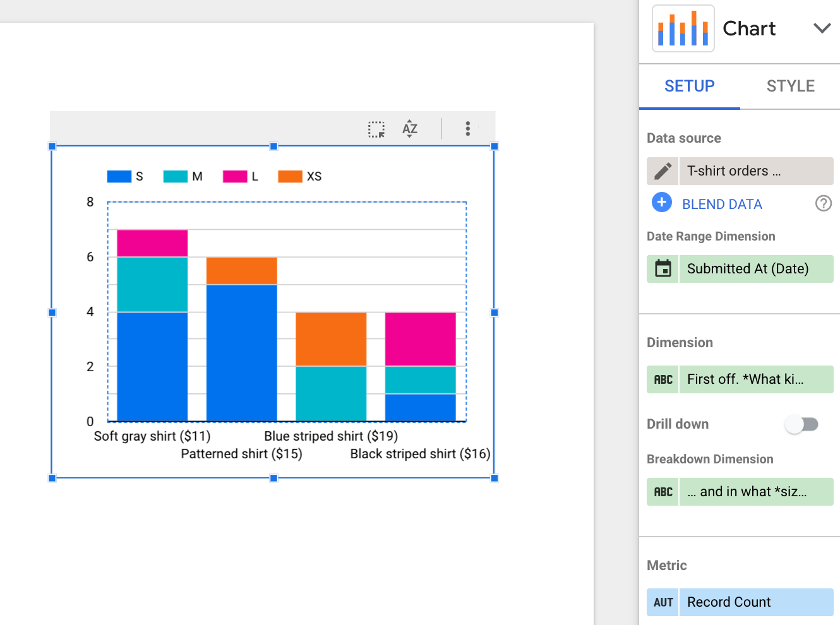This screenshot has height=625, width=840.
Task: Click the 'Soft gray shirt ($11)' axis label
Action: (152, 436)
